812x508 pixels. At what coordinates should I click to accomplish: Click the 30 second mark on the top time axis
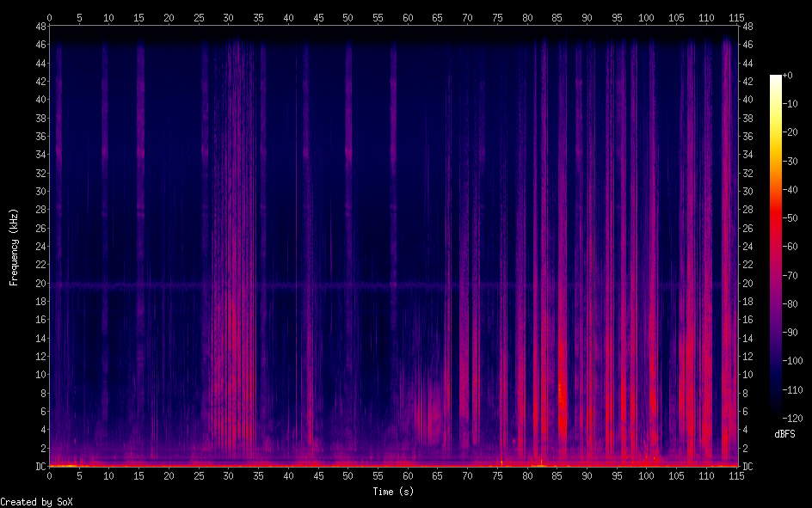pos(228,16)
